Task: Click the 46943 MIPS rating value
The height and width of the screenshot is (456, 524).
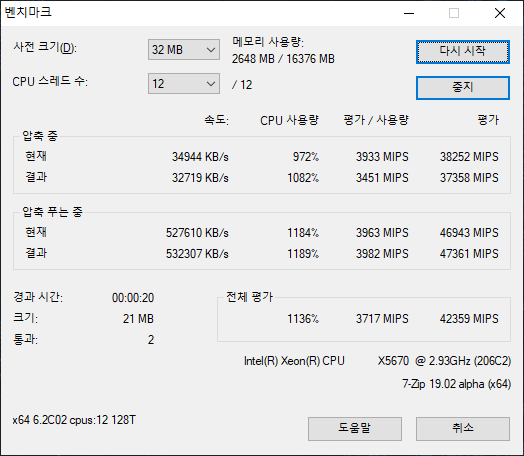Action: (x=469, y=233)
